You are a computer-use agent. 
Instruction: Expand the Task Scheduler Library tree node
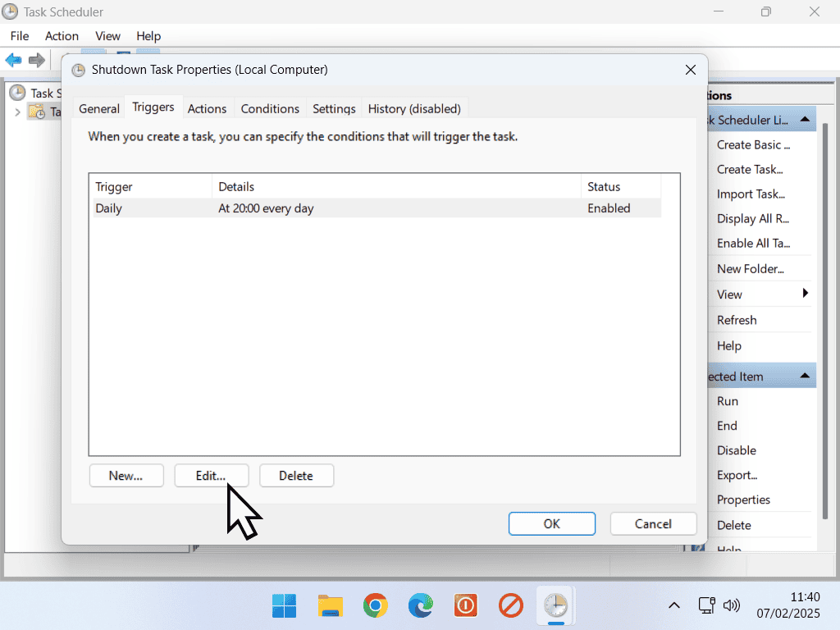[17, 112]
